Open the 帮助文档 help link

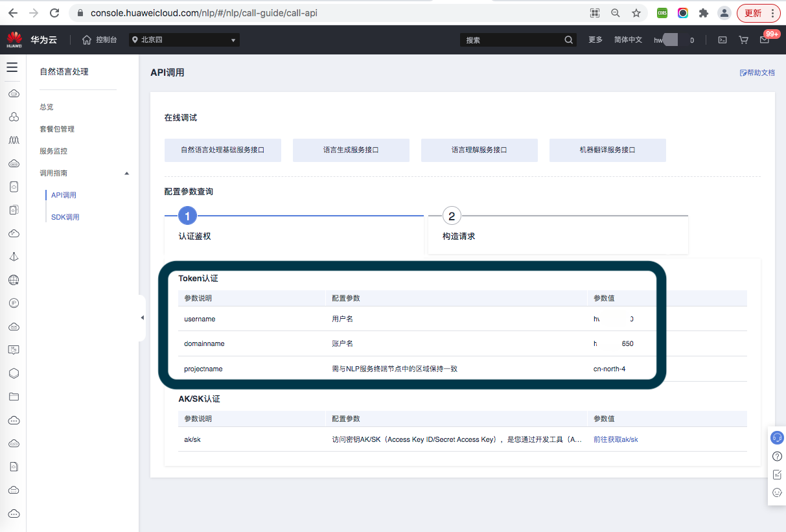[x=757, y=72]
